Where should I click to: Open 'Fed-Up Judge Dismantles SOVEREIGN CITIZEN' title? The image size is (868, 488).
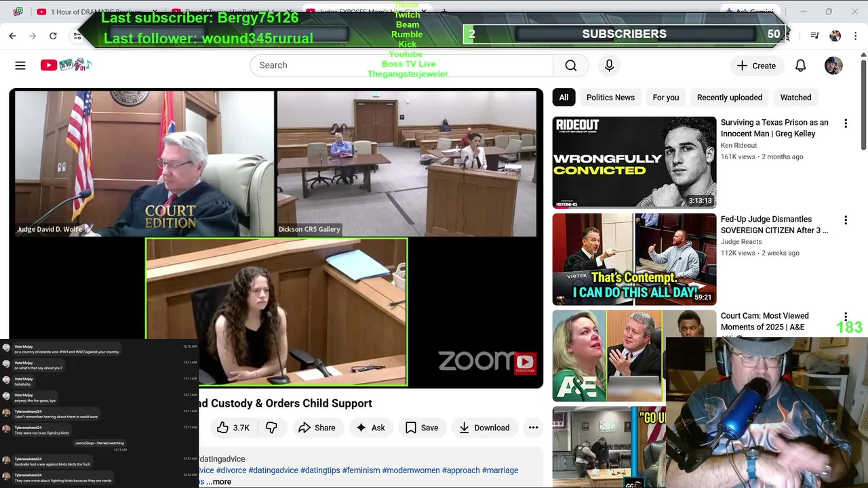(x=774, y=224)
